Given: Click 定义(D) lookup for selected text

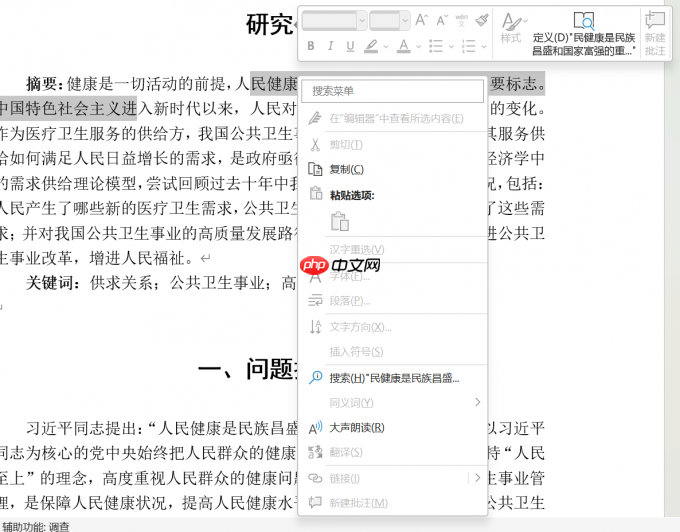Looking at the screenshot, I should (x=584, y=33).
